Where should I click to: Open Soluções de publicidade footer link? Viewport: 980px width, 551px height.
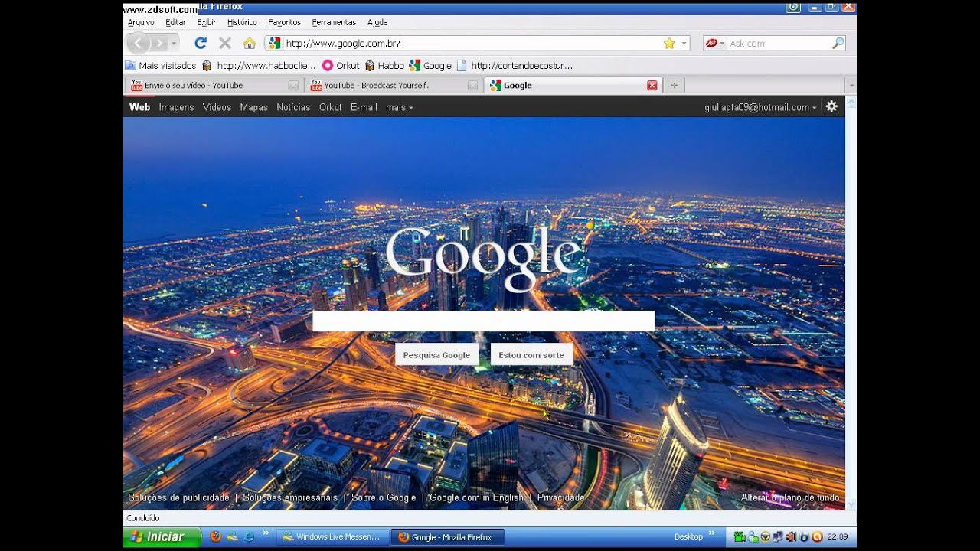click(x=178, y=497)
